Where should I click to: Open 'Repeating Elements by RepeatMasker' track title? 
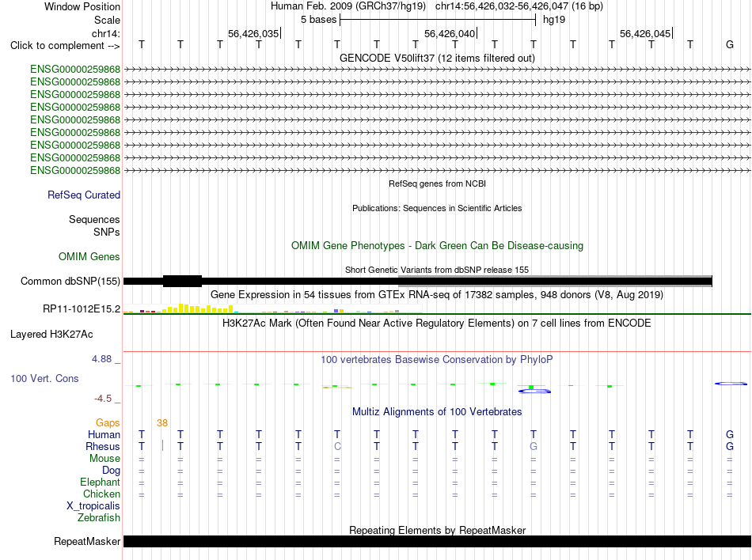tap(437, 530)
